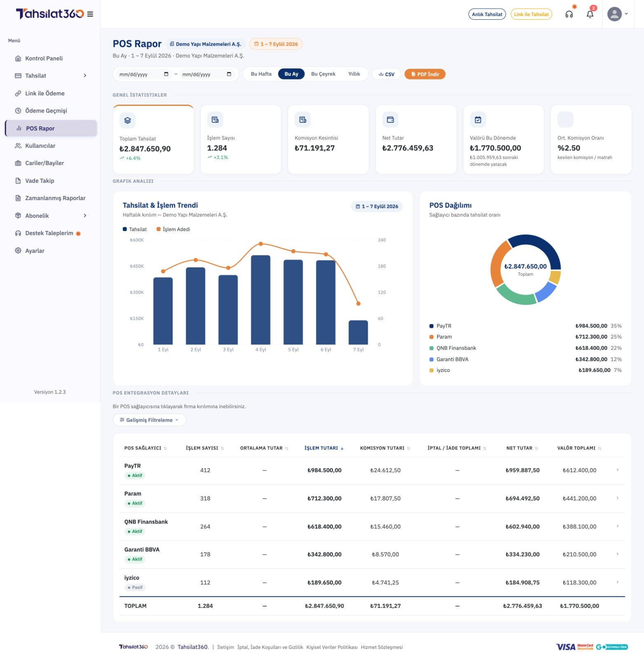Open the Kişisel Veriler Politikası footer link
The height and width of the screenshot is (659, 644).
(x=332, y=647)
